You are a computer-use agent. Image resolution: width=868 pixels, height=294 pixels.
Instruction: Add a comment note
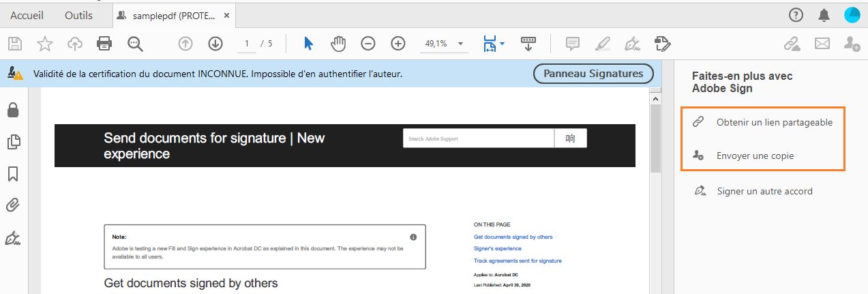[x=573, y=44]
